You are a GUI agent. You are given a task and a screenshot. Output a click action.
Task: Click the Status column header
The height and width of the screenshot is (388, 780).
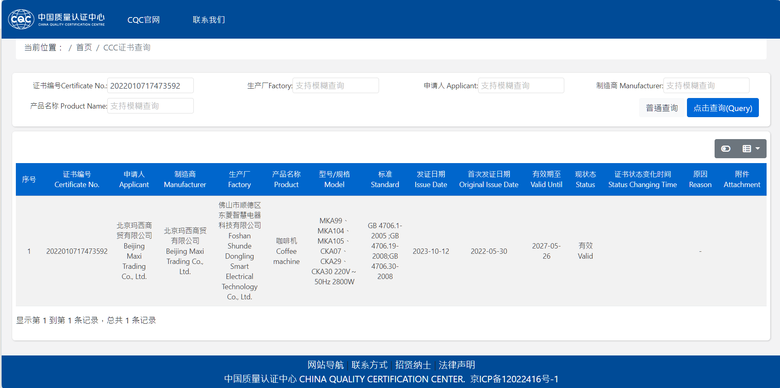tap(585, 180)
